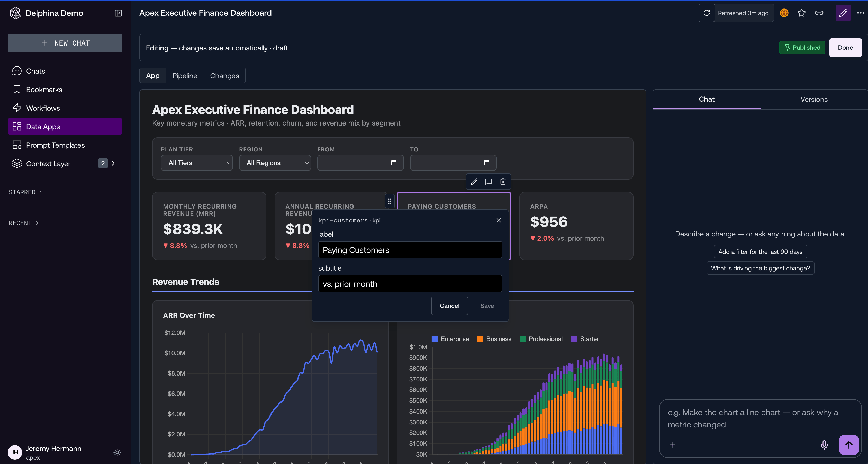Click the pencil edit icon above Paying Customers
The height and width of the screenshot is (464, 868).
click(474, 182)
